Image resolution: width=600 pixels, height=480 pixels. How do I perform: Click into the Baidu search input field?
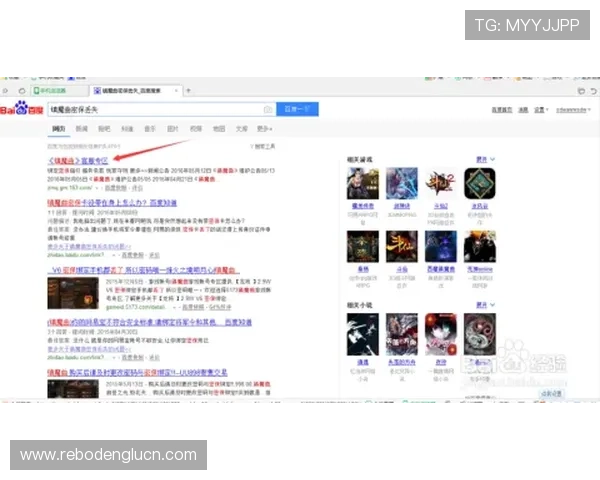[150, 109]
